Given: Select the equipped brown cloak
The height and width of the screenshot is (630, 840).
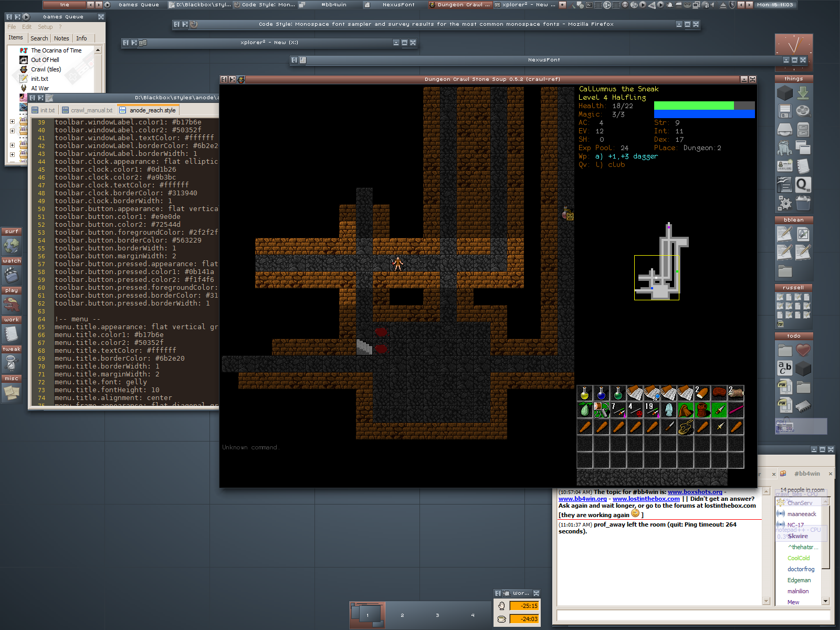Looking at the screenshot, I should click(x=686, y=410).
